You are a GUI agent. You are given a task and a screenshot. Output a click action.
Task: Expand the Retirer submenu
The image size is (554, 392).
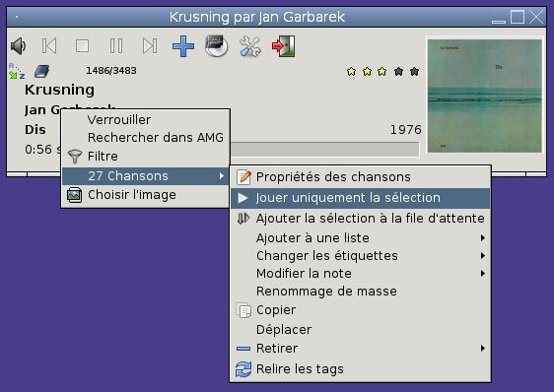tap(361, 349)
